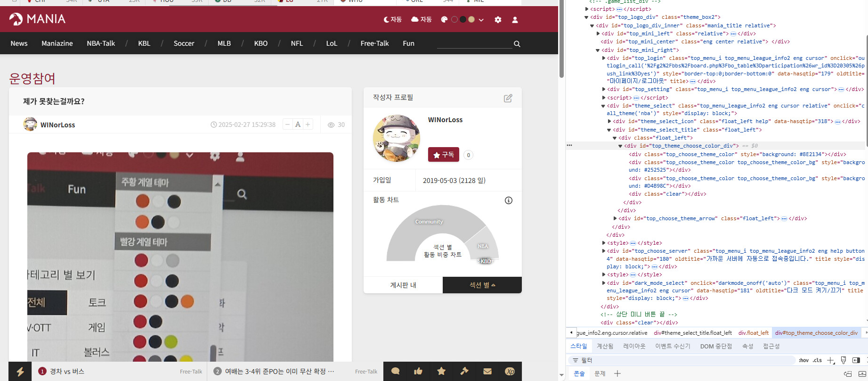Subscribe with the 구독 button

[443, 155]
